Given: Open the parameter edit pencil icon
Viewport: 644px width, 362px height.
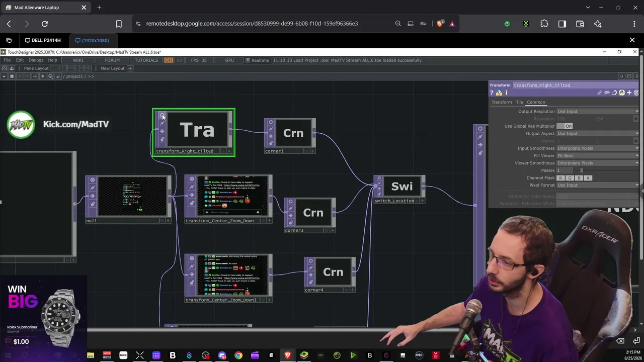Looking at the screenshot, I should pos(600,93).
